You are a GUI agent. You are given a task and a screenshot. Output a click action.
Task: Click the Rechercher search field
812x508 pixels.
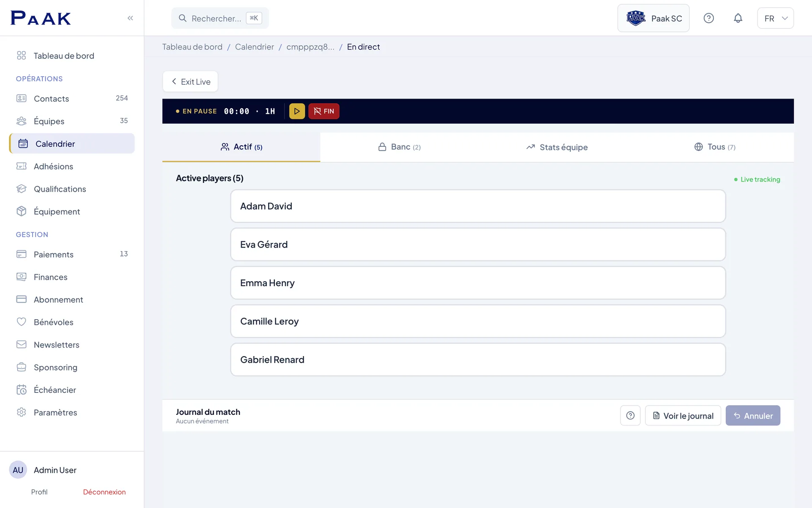pos(220,18)
